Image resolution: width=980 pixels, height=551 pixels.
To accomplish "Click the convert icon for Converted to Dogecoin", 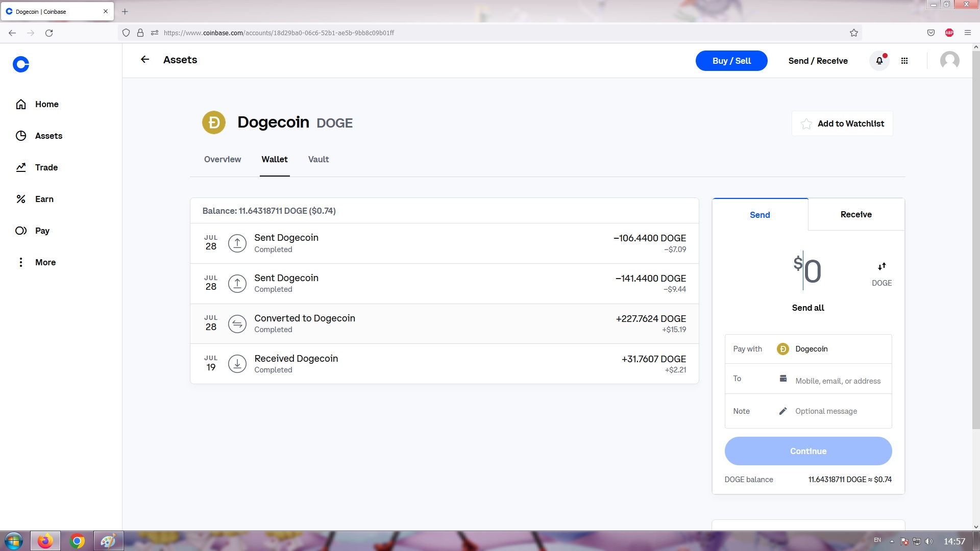I will pyautogui.click(x=237, y=324).
